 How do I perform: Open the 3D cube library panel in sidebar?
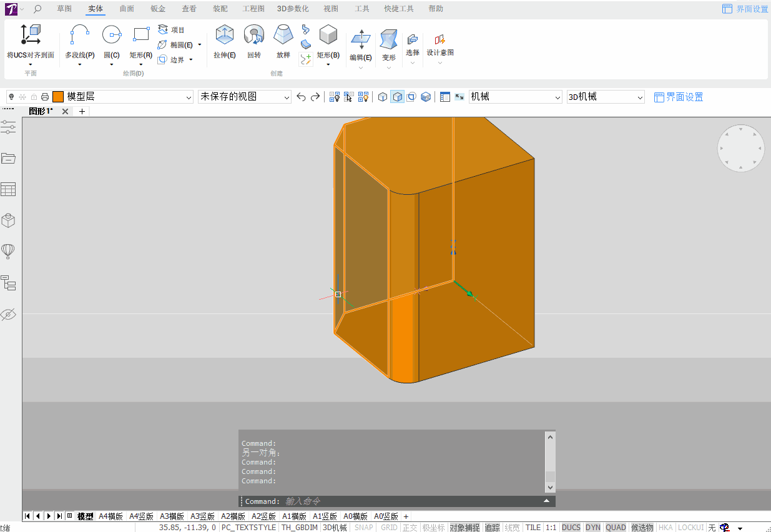click(8, 220)
